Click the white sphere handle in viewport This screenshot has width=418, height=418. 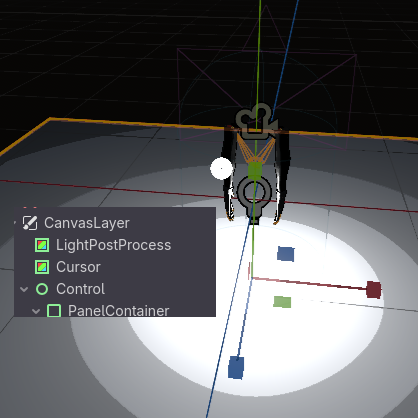tap(221, 168)
